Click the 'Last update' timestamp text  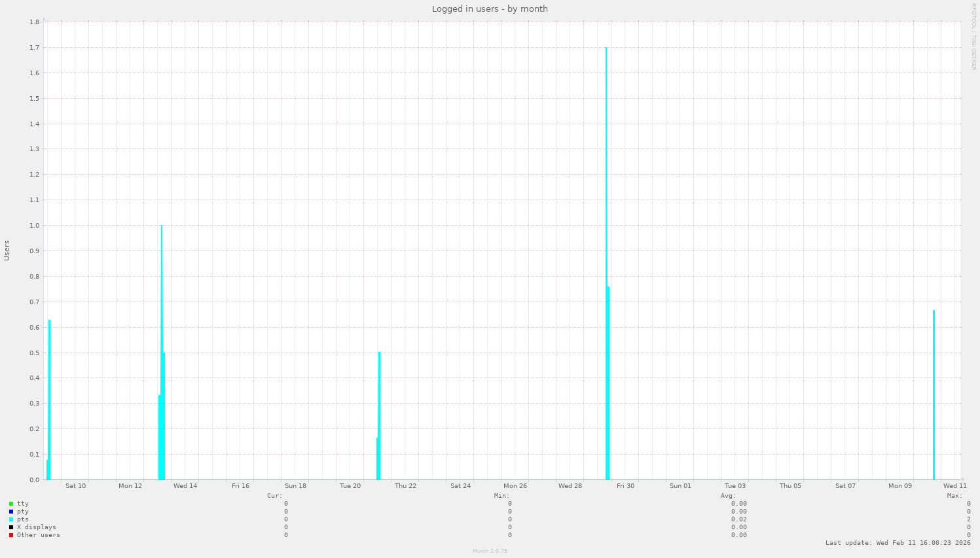(898, 543)
